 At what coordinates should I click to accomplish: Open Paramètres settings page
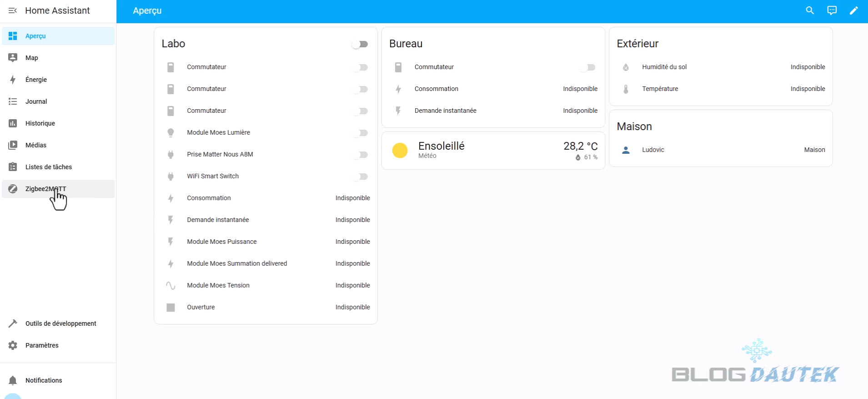42,345
